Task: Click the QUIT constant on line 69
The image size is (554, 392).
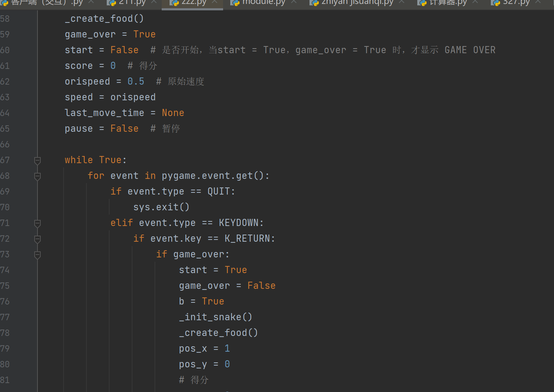Action: point(218,191)
